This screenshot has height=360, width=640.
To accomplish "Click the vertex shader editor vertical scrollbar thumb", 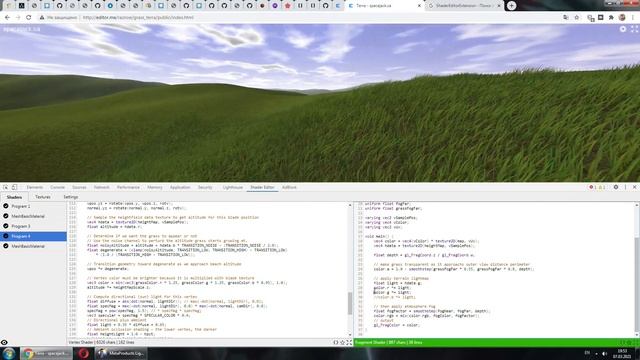I will point(350,303).
